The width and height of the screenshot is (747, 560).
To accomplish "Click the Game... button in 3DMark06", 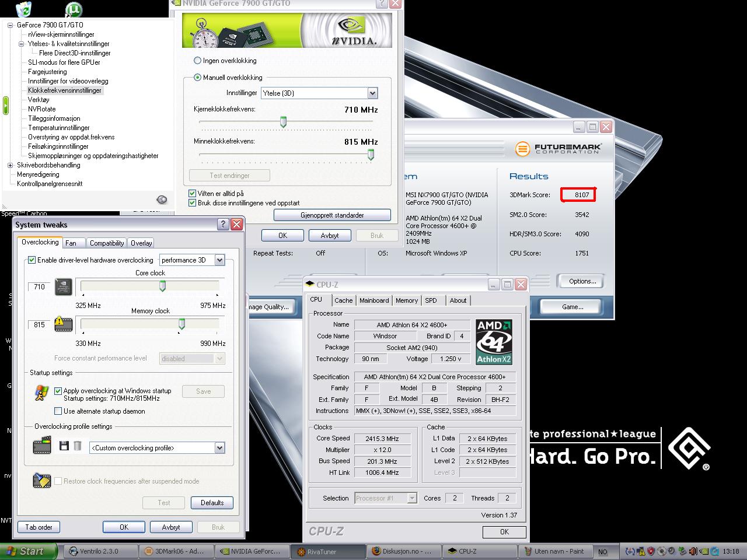I will point(572,307).
